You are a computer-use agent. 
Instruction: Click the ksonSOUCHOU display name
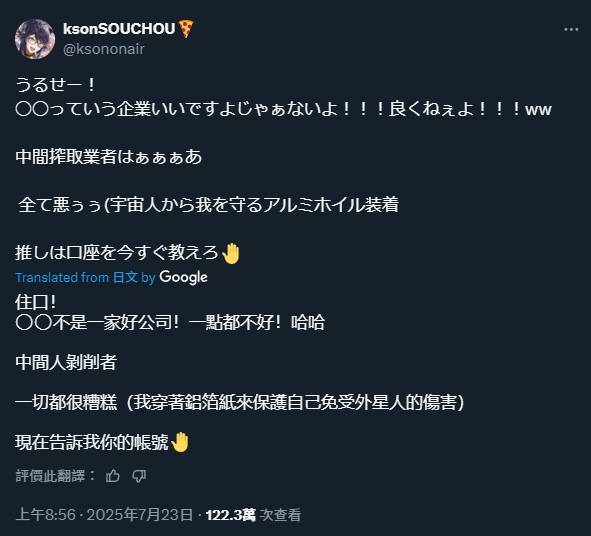tap(119, 29)
